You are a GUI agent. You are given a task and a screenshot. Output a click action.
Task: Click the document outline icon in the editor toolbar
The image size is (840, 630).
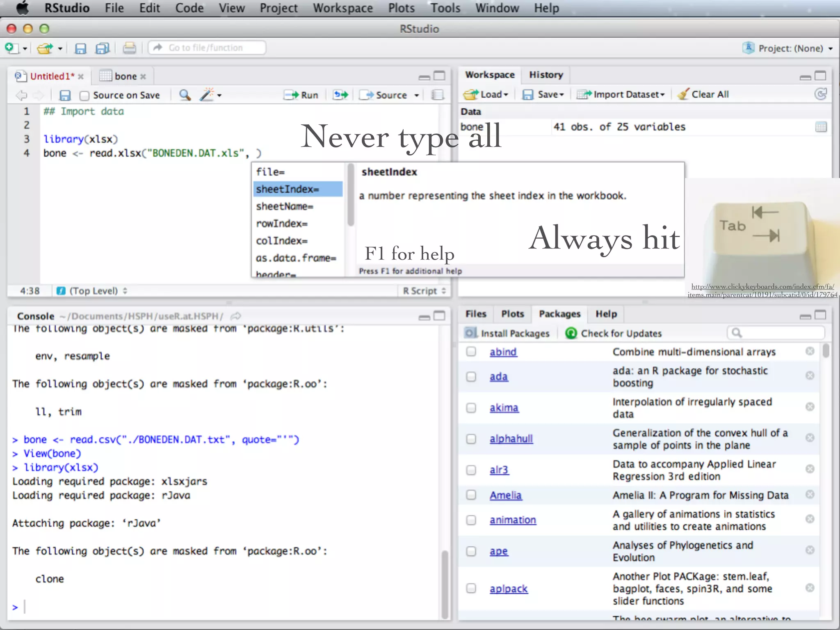[x=438, y=95]
